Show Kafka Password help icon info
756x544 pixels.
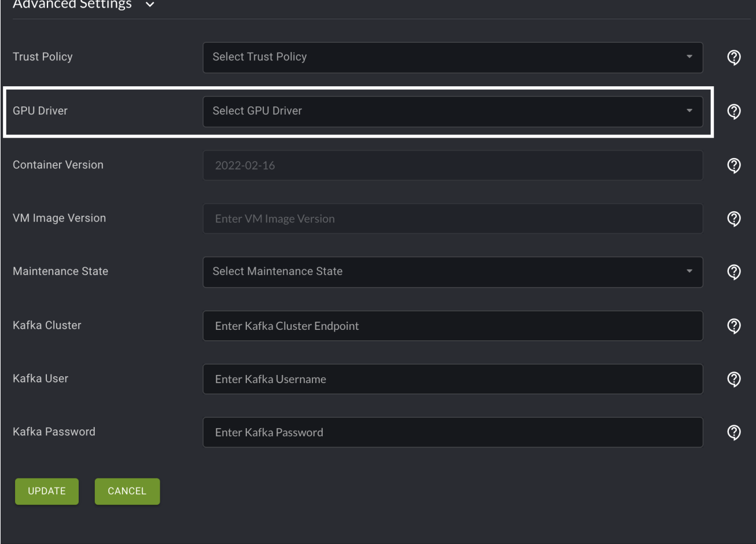(x=734, y=432)
